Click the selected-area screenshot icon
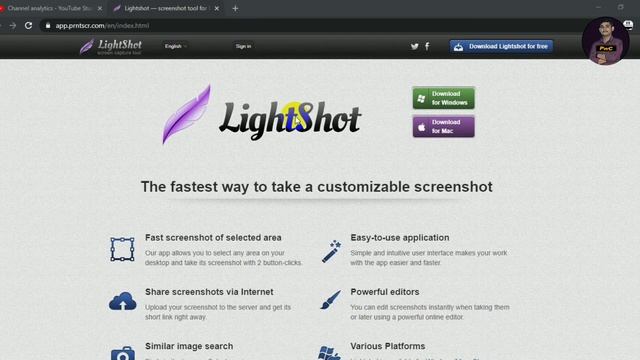This screenshot has height=360, width=640. pyautogui.click(x=122, y=249)
